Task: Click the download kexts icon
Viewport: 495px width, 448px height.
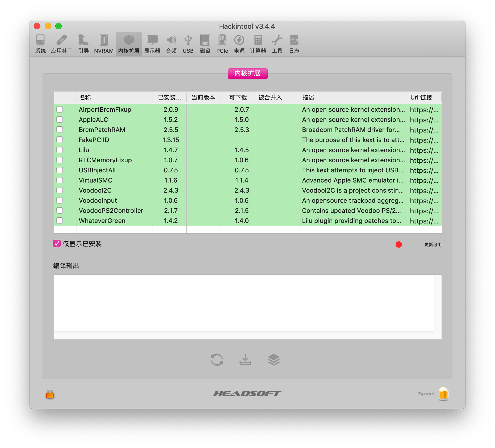Action: (x=245, y=360)
